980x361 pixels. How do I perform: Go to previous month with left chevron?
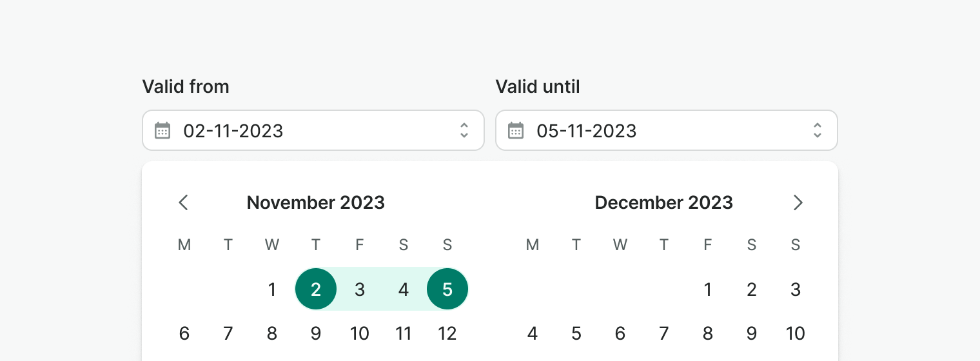[x=184, y=202]
